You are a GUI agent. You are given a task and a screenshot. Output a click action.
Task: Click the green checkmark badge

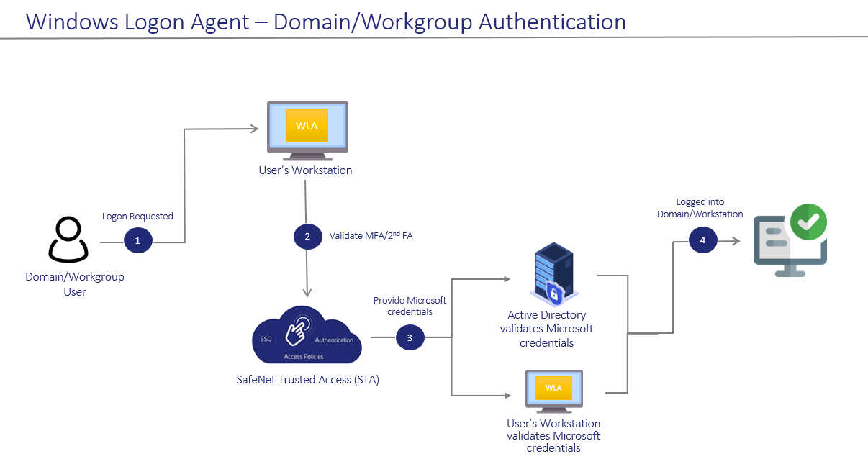[x=808, y=222]
